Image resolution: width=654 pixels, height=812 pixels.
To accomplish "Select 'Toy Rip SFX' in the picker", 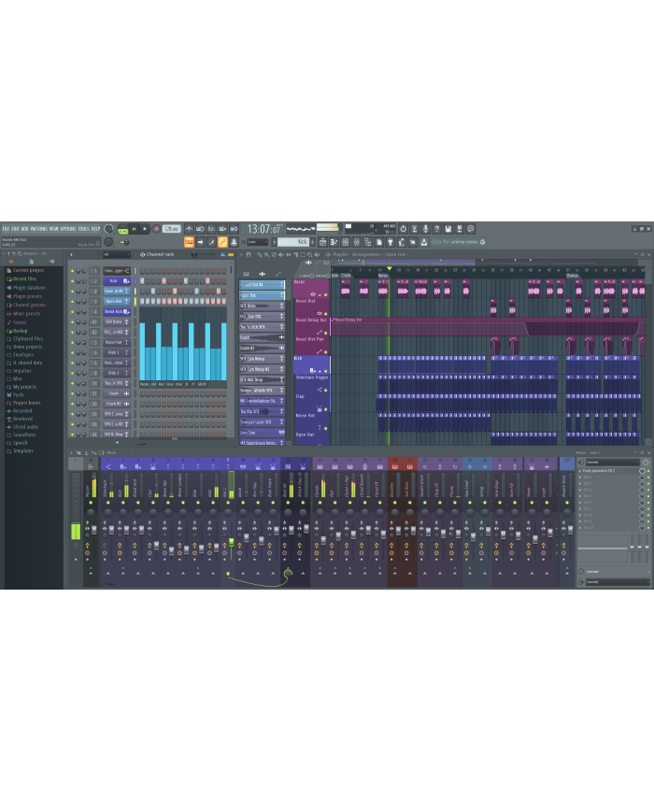I will pos(262,412).
